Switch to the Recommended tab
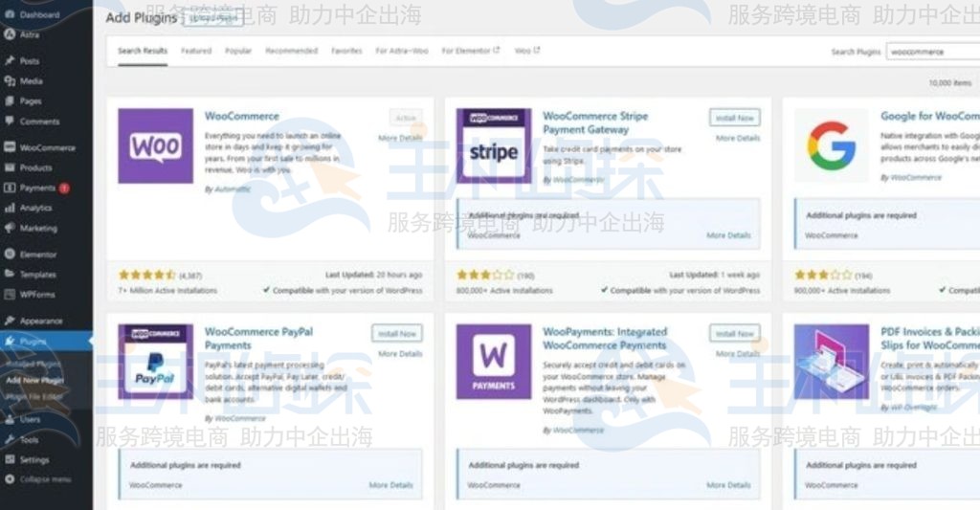Image resolution: width=980 pixels, height=510 pixels. [291, 51]
